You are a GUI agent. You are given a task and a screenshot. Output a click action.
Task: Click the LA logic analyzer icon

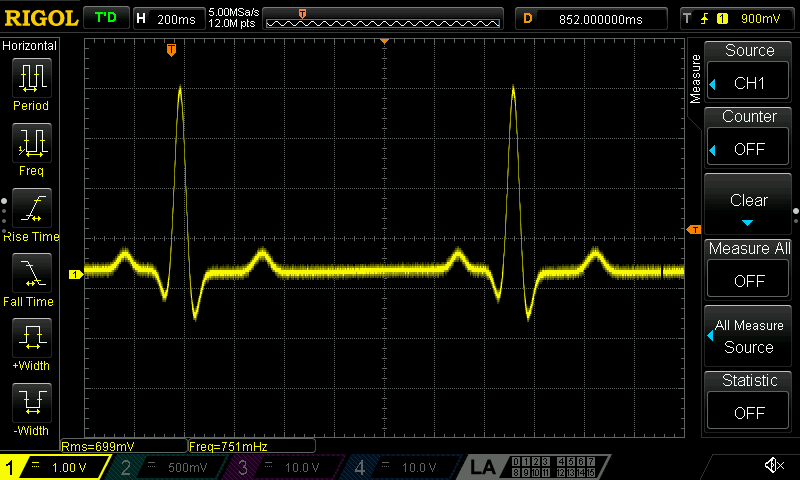(x=483, y=467)
